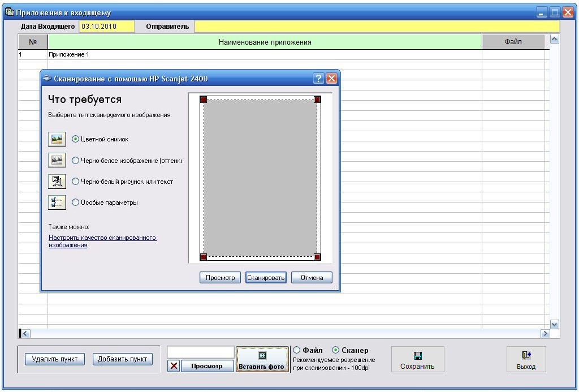Click the Файл column header

pyautogui.click(x=513, y=42)
